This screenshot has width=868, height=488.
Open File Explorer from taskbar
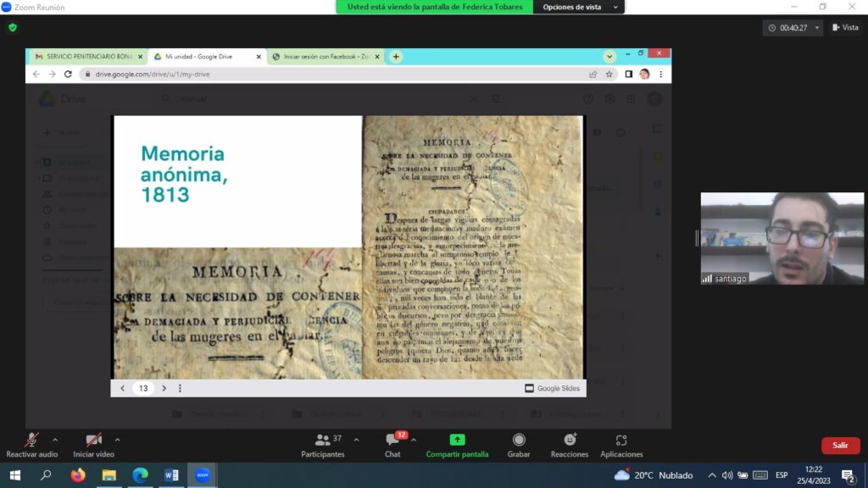[x=109, y=475]
